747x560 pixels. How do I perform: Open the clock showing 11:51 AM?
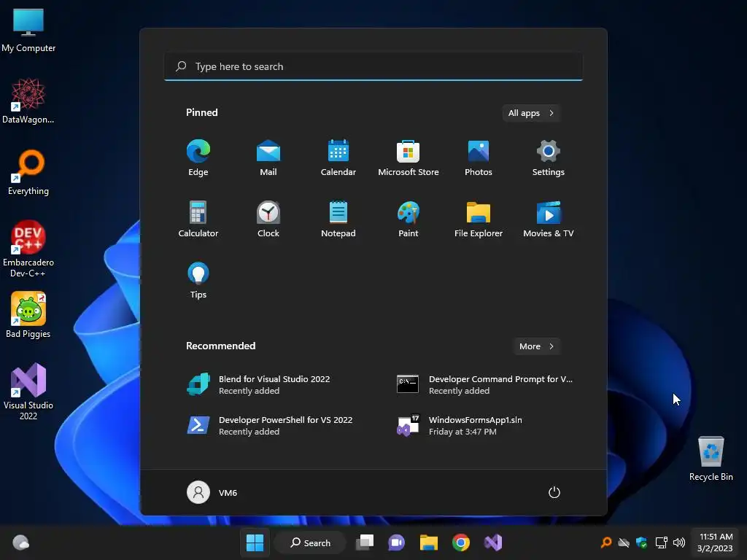click(715, 542)
